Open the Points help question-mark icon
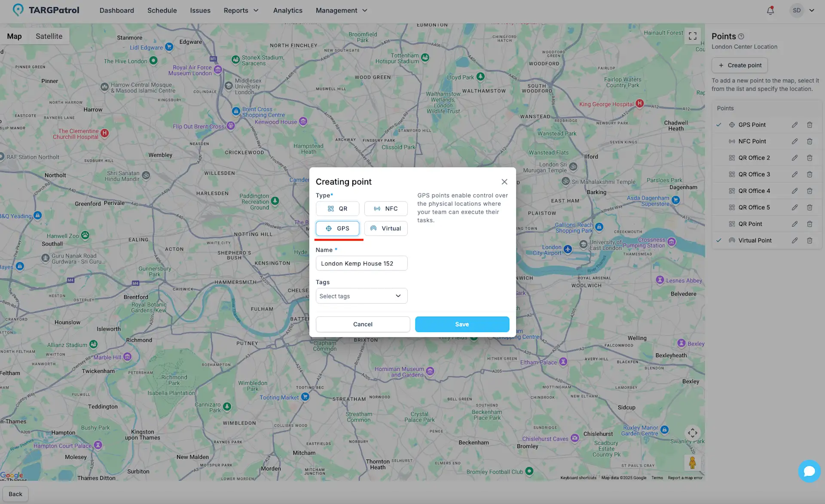 (x=741, y=36)
